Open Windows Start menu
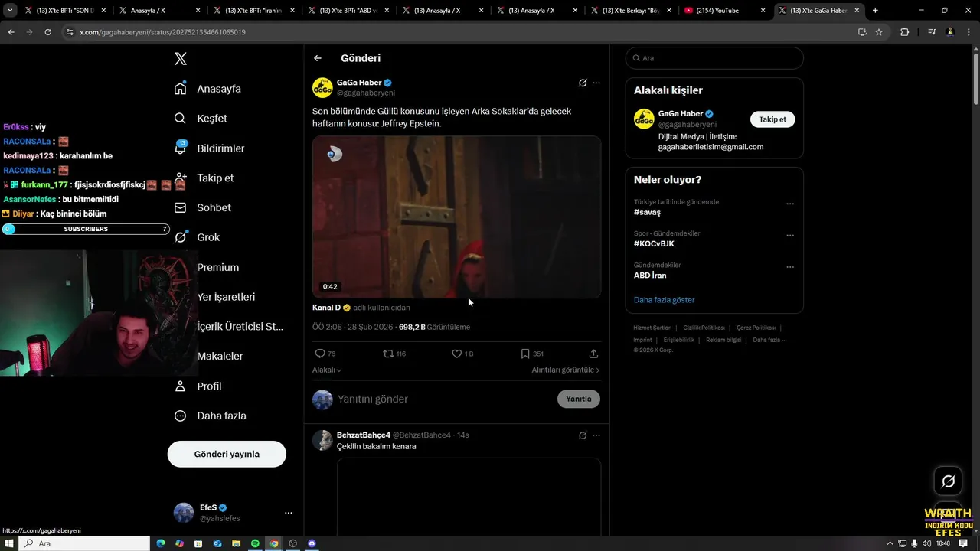980x551 pixels. click(9, 543)
